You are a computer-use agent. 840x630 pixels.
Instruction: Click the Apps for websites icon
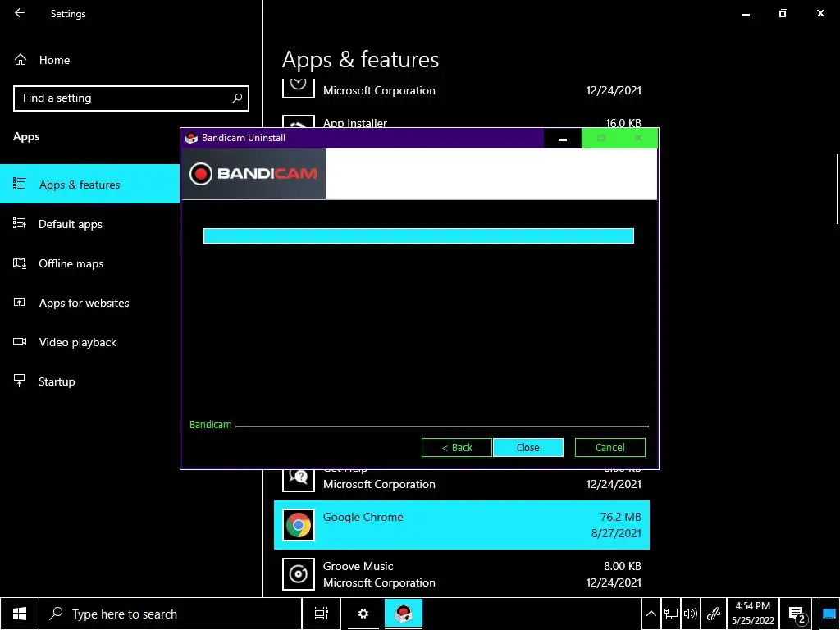pos(20,302)
